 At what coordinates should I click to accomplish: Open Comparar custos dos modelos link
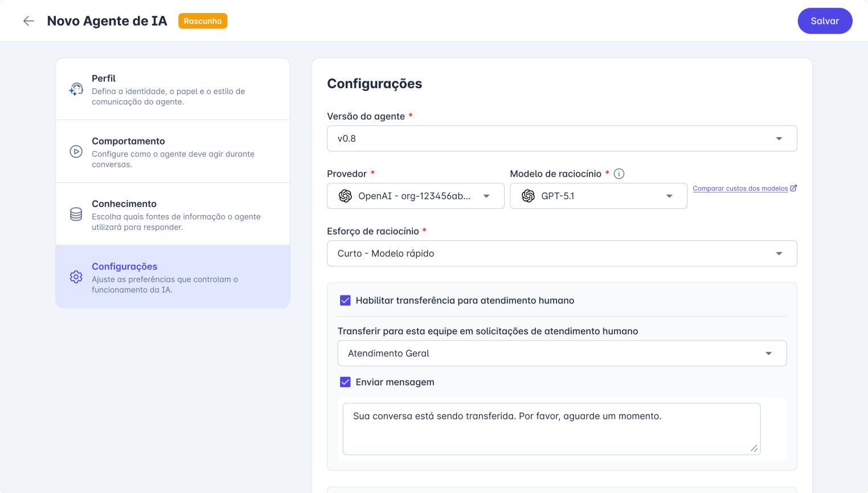click(740, 188)
